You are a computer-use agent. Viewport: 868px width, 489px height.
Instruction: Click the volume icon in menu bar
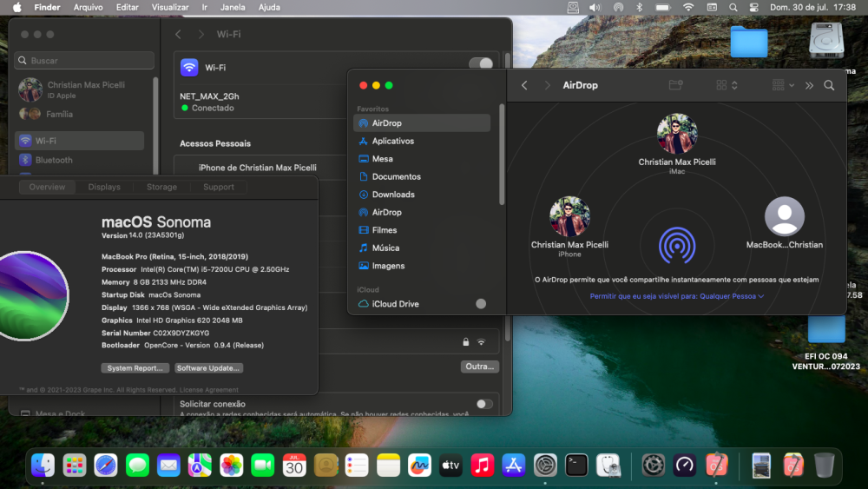coord(595,7)
